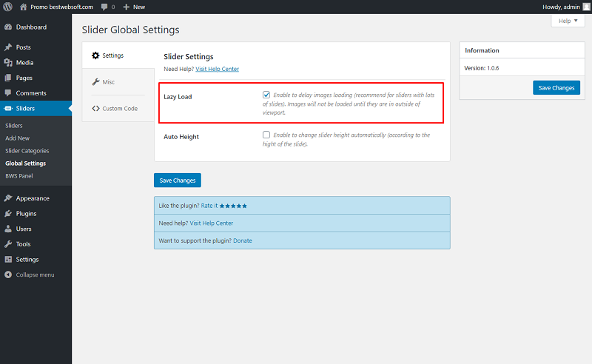The width and height of the screenshot is (592, 364).
Task: Click Howdy, admin account text
Action: click(x=561, y=7)
